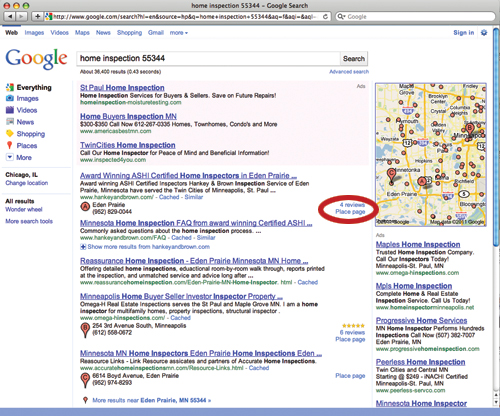Image resolution: width=500 pixels, height=416 pixels.
Task: Open Minnesota Home Inspection FAQ result
Action: (196, 223)
